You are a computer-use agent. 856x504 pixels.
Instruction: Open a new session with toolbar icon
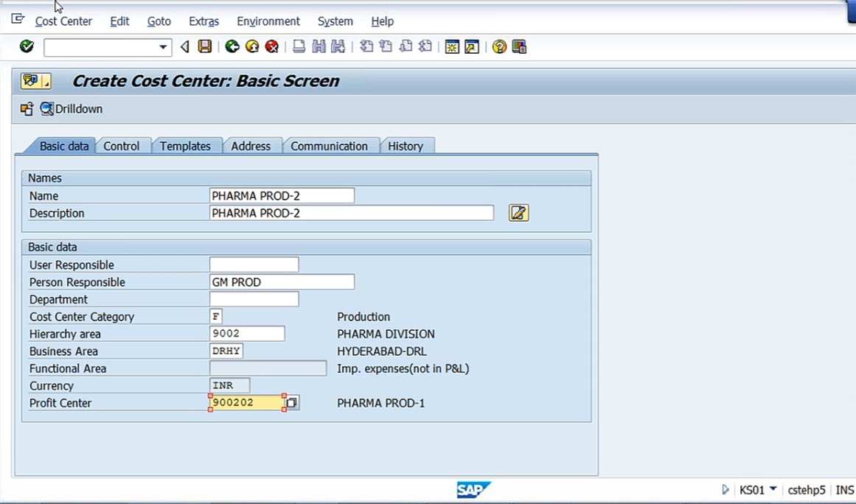tap(452, 47)
